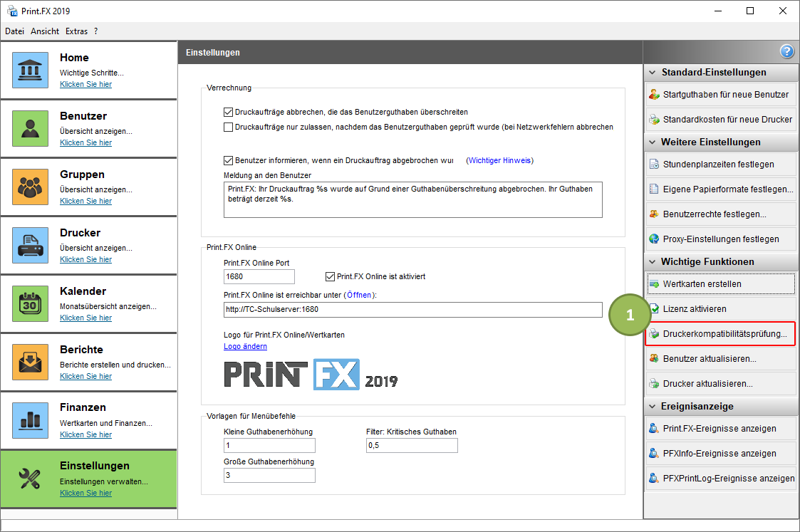Click the Einstellungen tools icon
The height and width of the screenshot is (532, 800).
click(x=30, y=479)
